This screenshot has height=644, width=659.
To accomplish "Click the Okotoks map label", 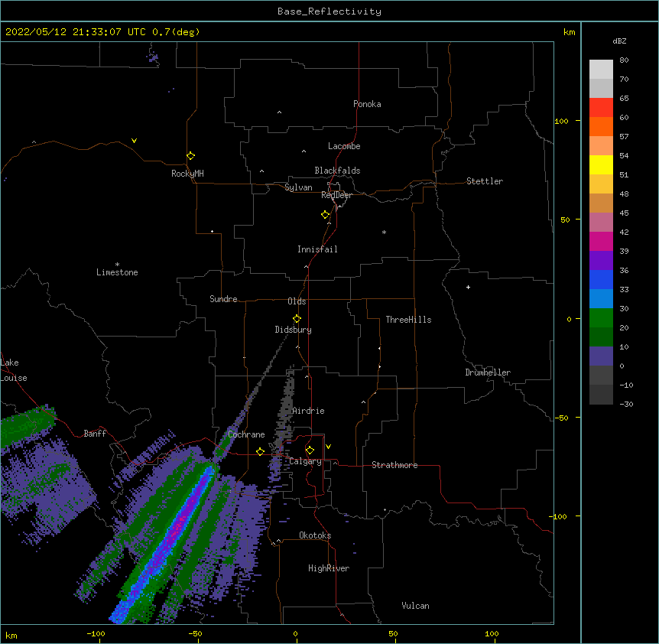I will point(315,535).
